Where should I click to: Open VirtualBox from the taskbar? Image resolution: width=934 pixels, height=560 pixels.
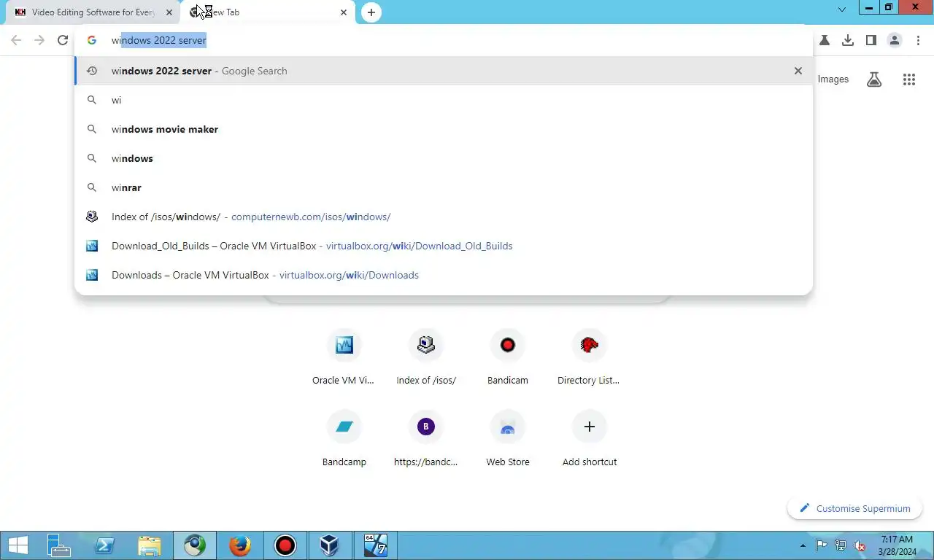pyautogui.click(x=331, y=545)
